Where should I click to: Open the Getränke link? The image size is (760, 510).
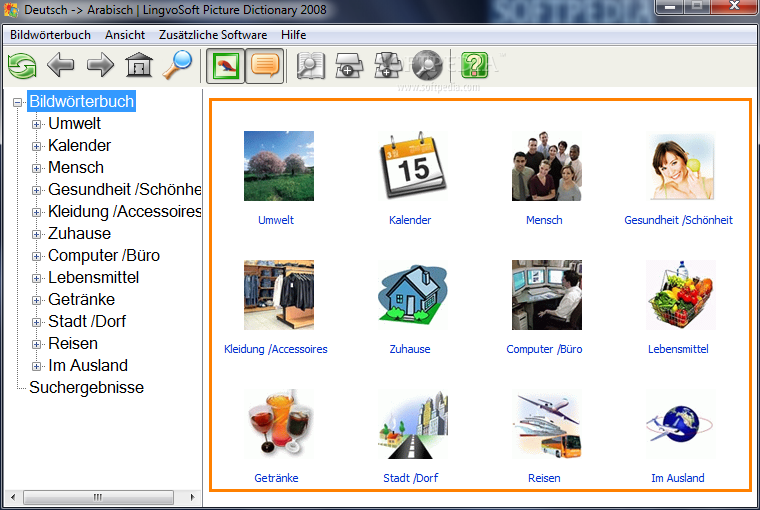click(276, 478)
